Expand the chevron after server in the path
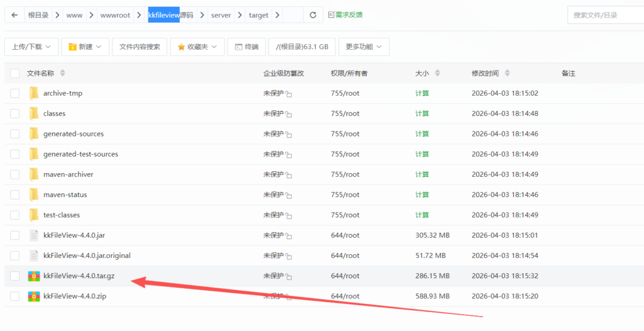644x331 pixels. point(240,15)
